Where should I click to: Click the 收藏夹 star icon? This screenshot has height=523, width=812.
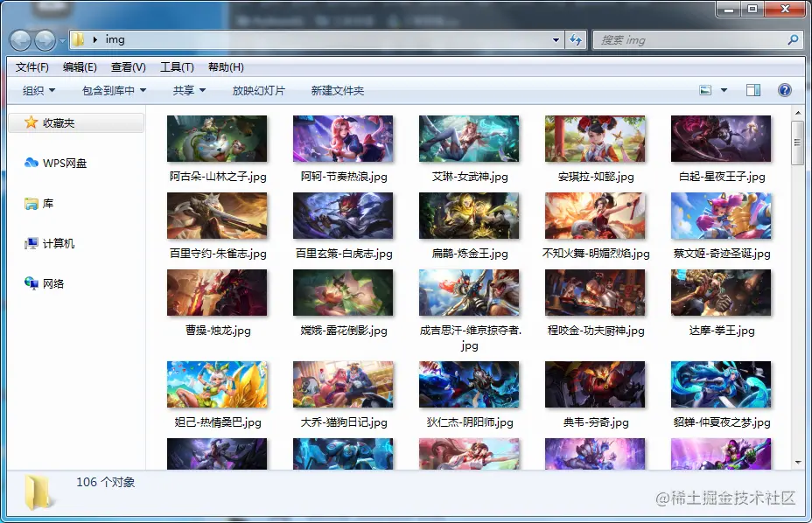31,122
